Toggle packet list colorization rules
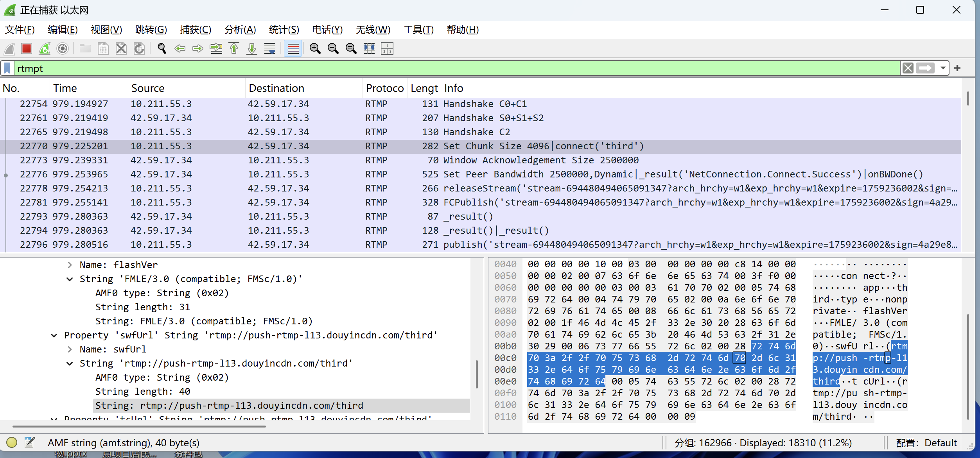The image size is (980, 458). point(293,48)
